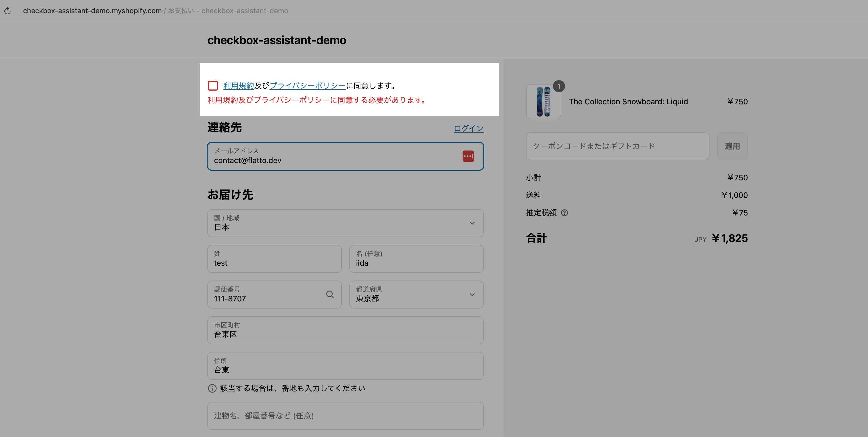Image resolution: width=868 pixels, height=437 pixels.
Task: Click the building name and room number field
Action: (x=345, y=416)
